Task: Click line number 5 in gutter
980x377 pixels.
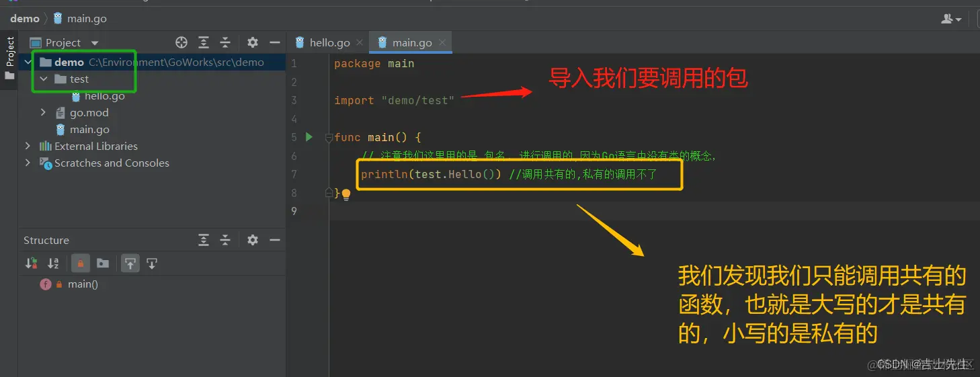Action: [294, 138]
